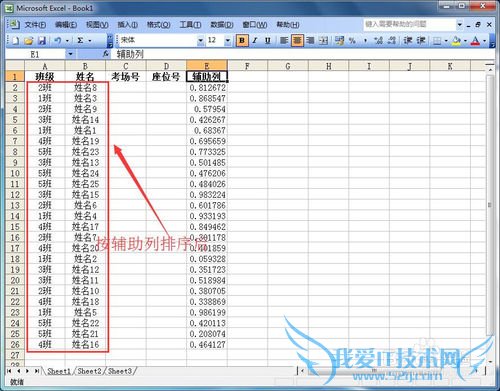Open the Name Box dropdown
This screenshot has height=391, width=500.
tap(70, 54)
